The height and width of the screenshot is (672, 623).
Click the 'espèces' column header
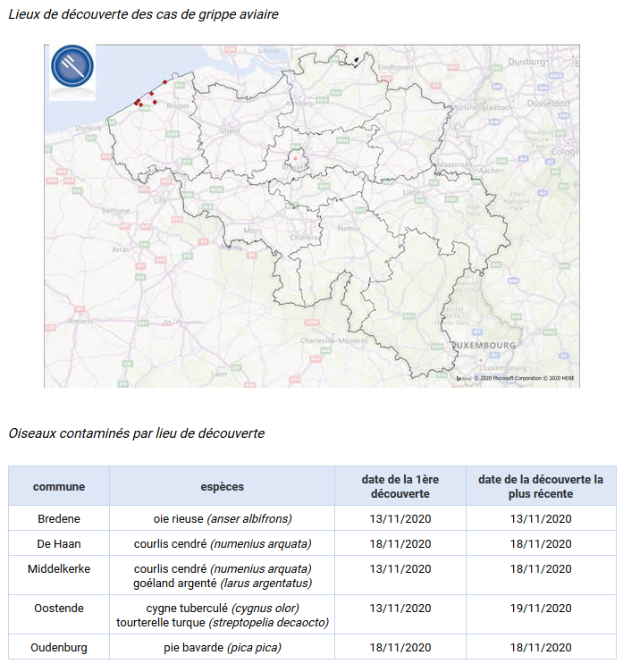pos(222,487)
